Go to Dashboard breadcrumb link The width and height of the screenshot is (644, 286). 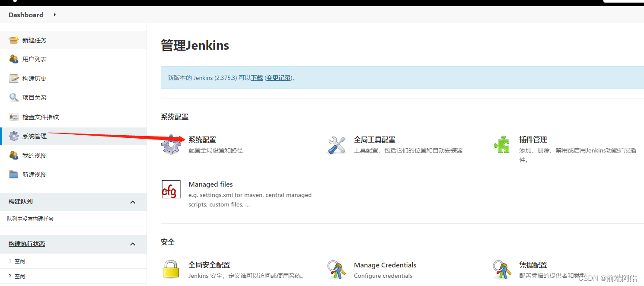click(26, 15)
